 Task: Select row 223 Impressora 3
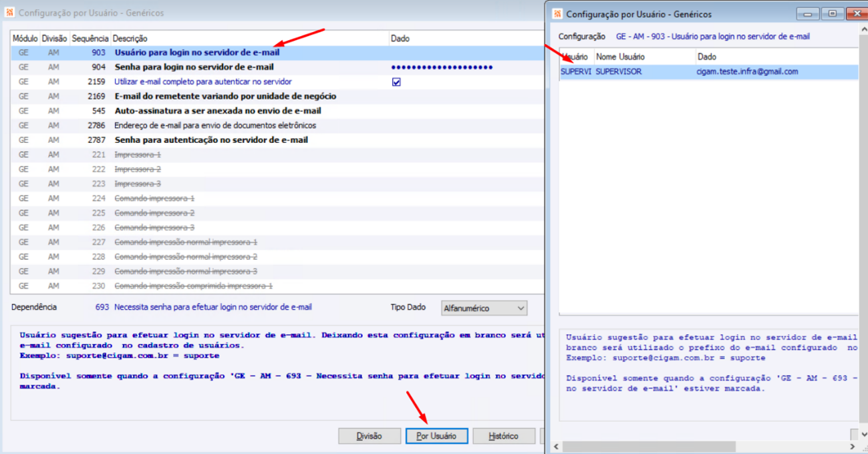(x=278, y=184)
